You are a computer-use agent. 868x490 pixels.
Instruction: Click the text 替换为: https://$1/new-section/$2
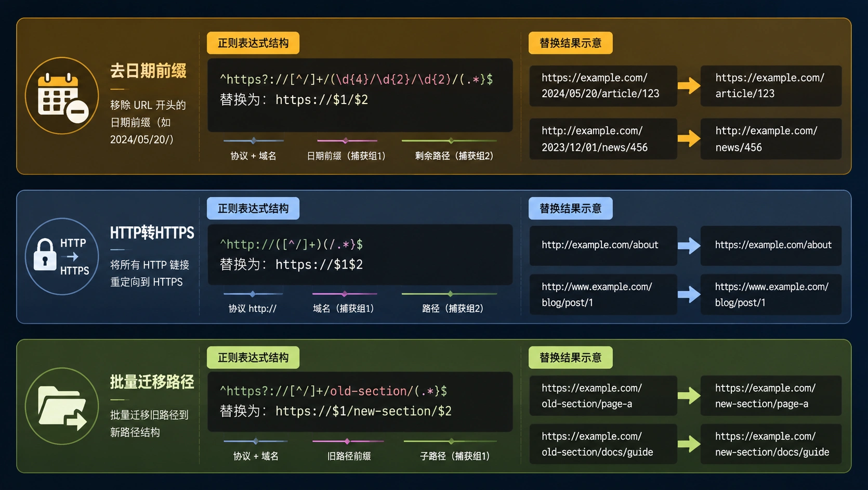(x=336, y=411)
